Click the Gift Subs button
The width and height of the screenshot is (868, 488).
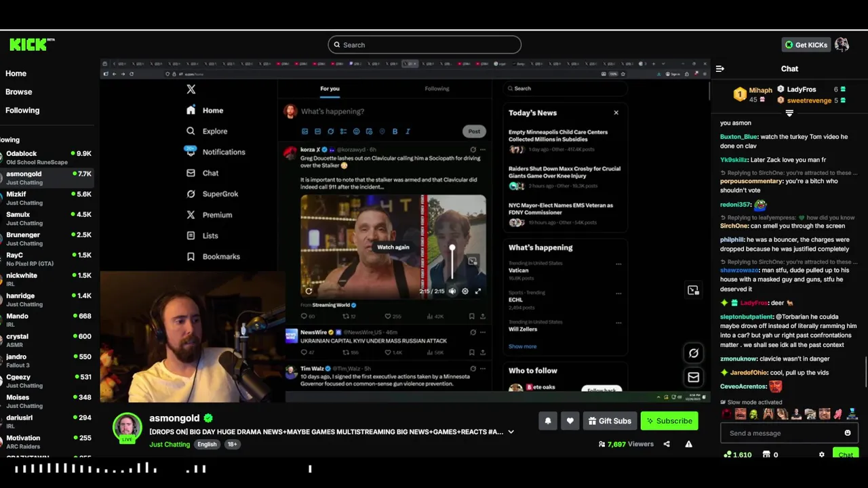(609, 421)
